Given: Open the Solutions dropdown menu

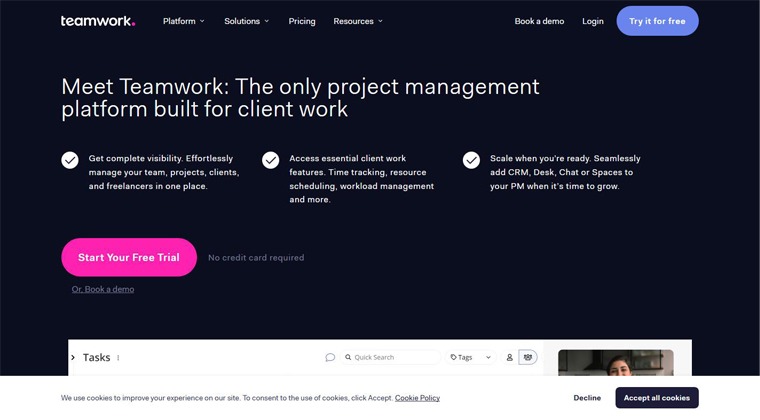Looking at the screenshot, I should [x=247, y=21].
